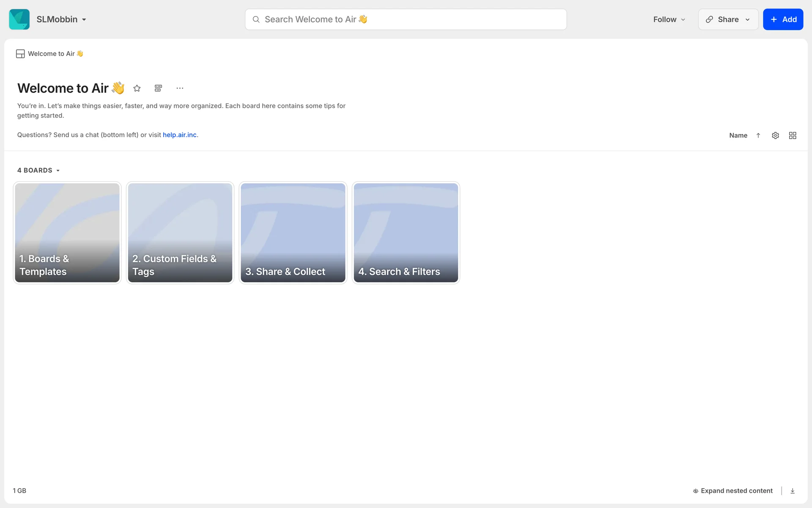812x508 pixels.
Task: Click the Search Welcome to Air field
Action: click(x=406, y=19)
